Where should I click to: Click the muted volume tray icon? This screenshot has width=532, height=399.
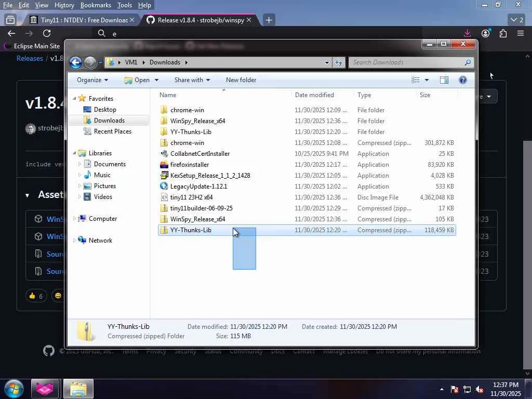pyautogui.click(x=480, y=390)
